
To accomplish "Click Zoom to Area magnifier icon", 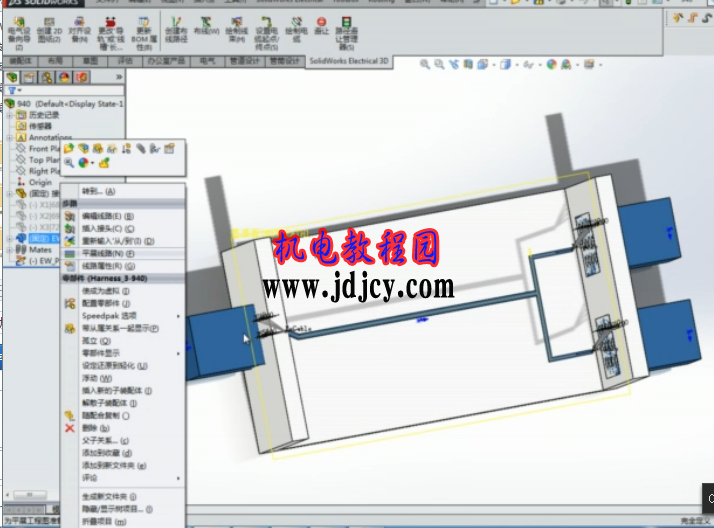I will coord(439,65).
